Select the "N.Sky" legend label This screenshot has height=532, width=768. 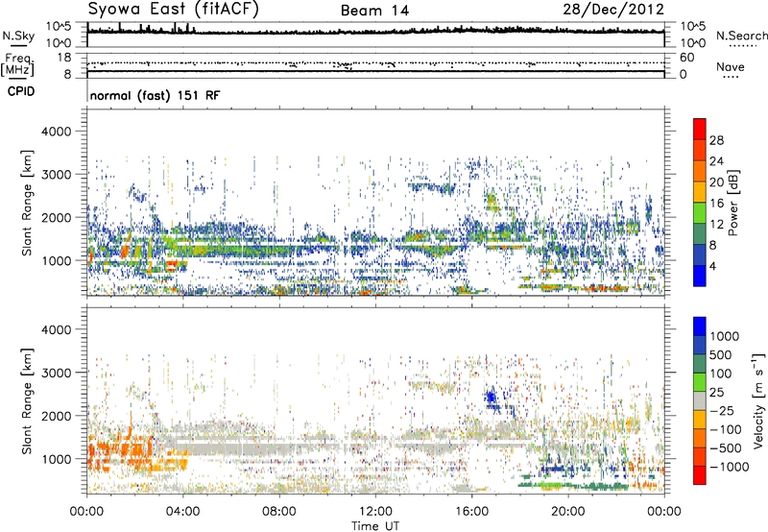(18, 36)
